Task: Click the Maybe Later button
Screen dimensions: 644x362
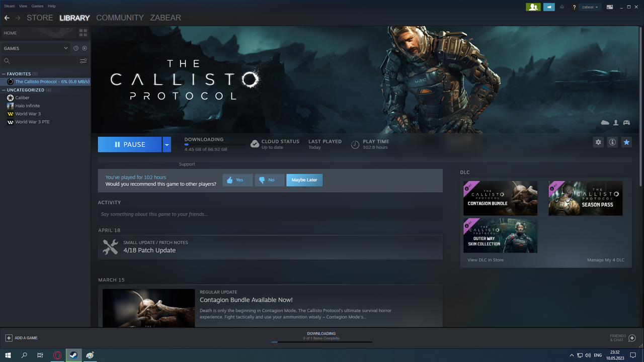Action: click(304, 180)
